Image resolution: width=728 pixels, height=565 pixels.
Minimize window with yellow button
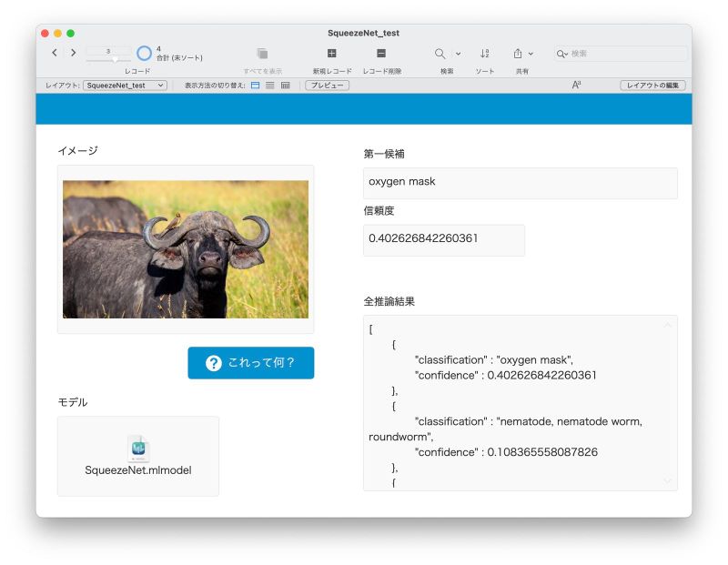coord(57,34)
